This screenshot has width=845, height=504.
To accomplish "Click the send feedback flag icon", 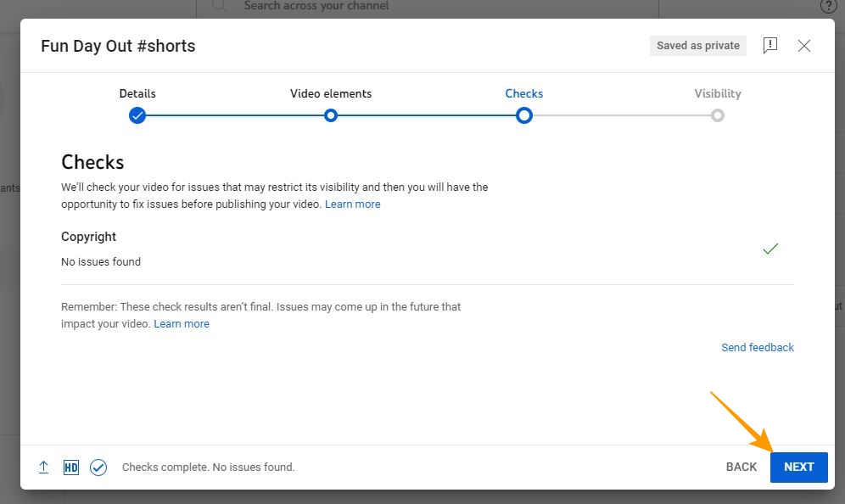I will [x=770, y=45].
